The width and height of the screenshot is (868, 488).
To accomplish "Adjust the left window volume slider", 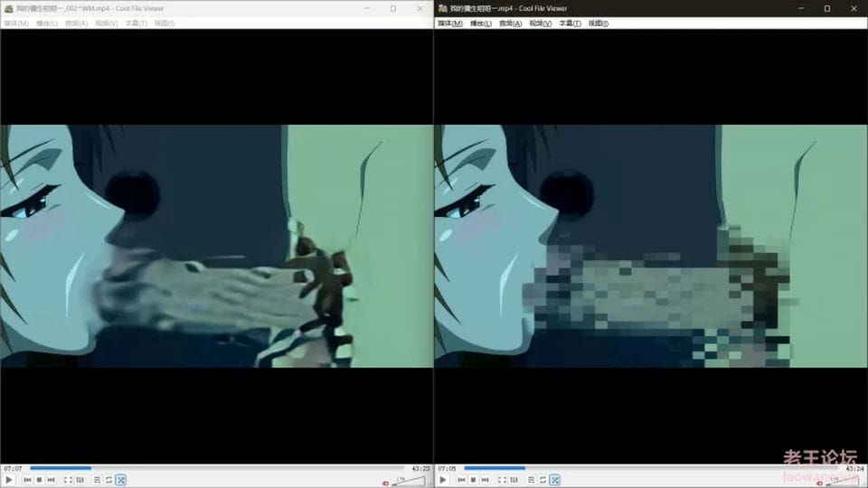I will (410, 481).
